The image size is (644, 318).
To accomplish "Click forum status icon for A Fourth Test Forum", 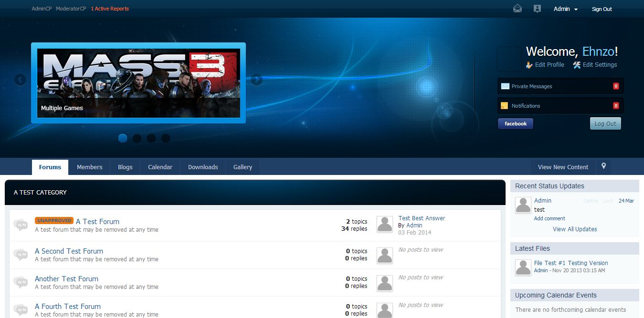I will tap(21, 309).
